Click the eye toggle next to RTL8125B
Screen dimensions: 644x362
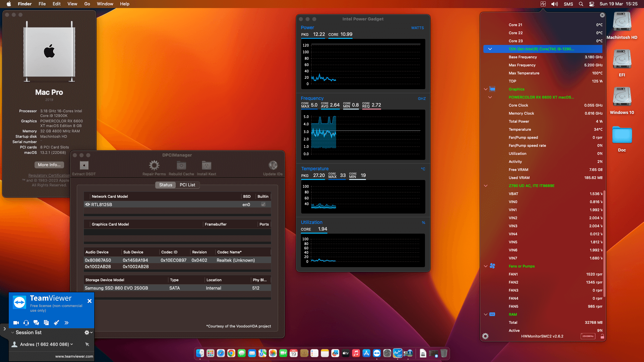pyautogui.click(x=87, y=204)
